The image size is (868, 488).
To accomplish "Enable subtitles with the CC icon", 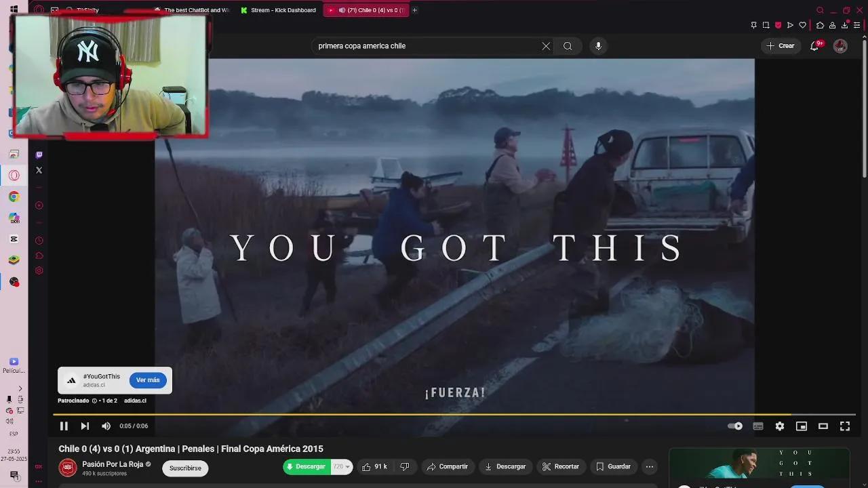I will click(x=757, y=426).
